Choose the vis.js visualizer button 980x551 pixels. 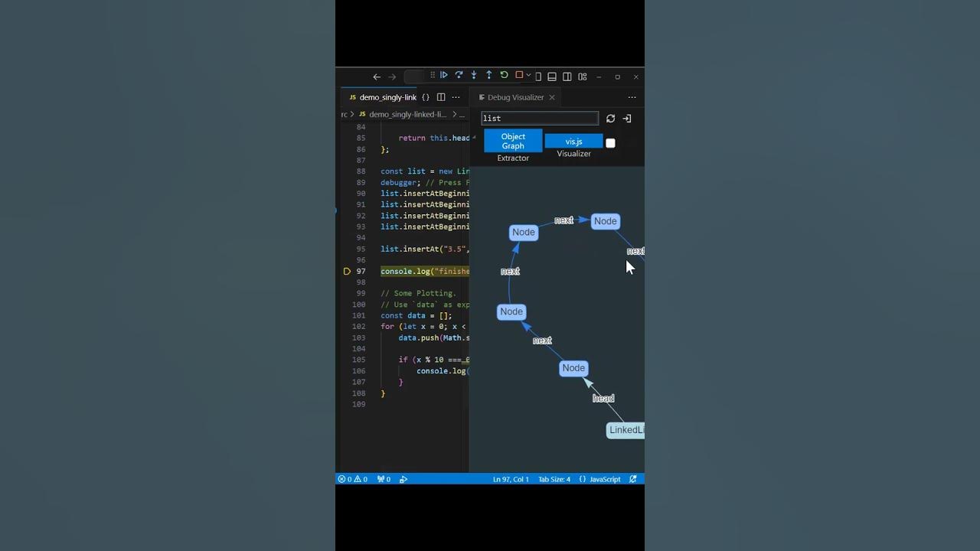[x=574, y=141]
